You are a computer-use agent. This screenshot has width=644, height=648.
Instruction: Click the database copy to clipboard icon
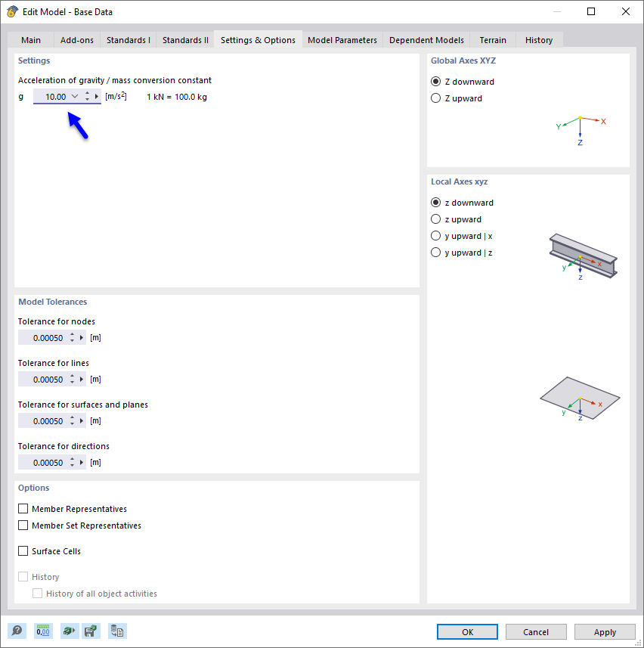[117, 631]
